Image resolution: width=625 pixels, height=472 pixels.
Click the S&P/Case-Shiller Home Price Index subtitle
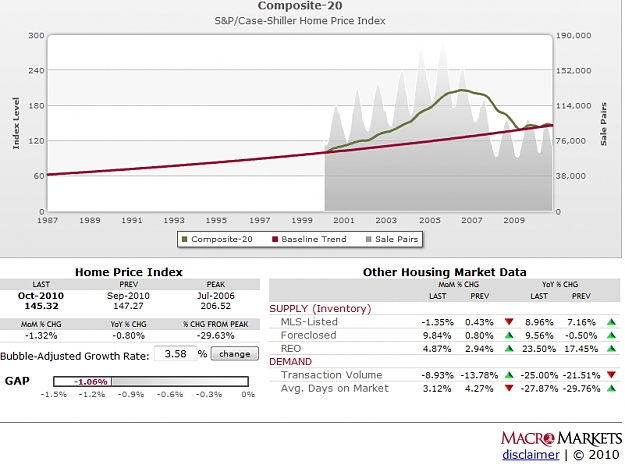[300, 21]
